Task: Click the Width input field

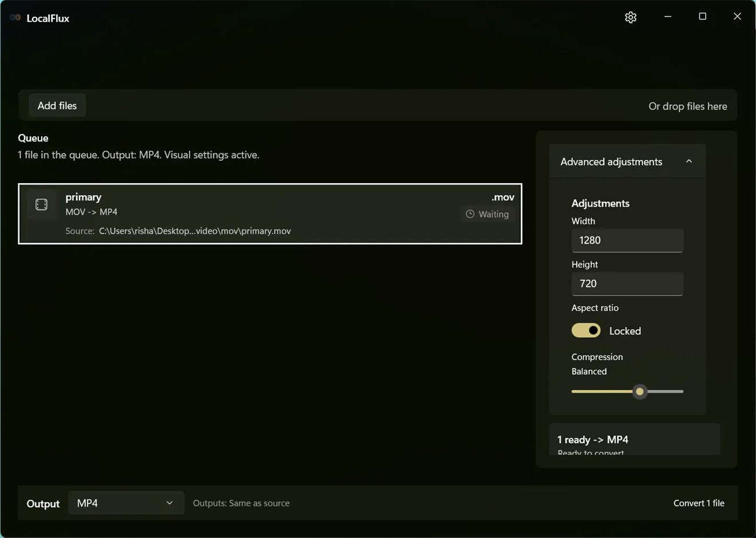Action: [627, 240]
